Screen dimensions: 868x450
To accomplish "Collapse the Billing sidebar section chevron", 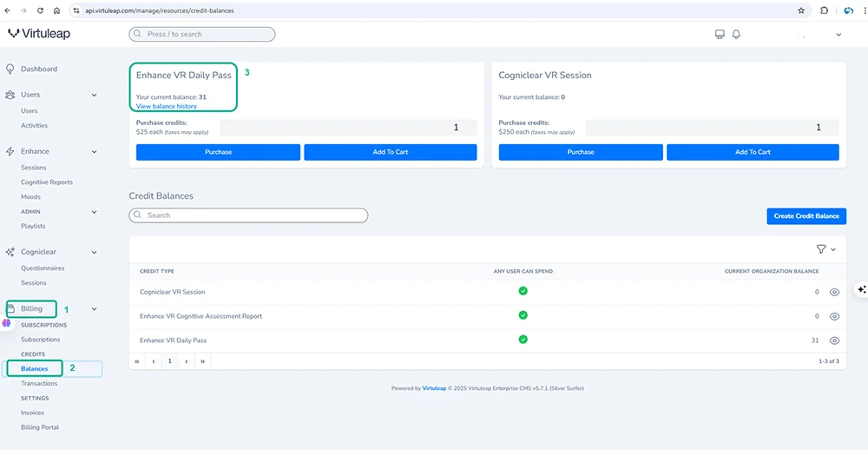I will [94, 308].
